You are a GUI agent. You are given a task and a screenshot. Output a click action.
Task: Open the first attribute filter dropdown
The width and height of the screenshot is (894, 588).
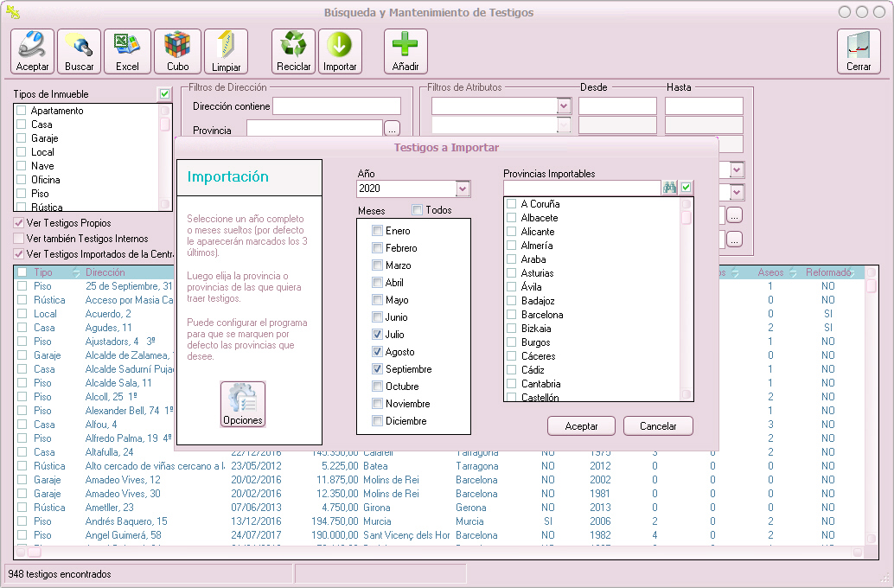tap(564, 105)
